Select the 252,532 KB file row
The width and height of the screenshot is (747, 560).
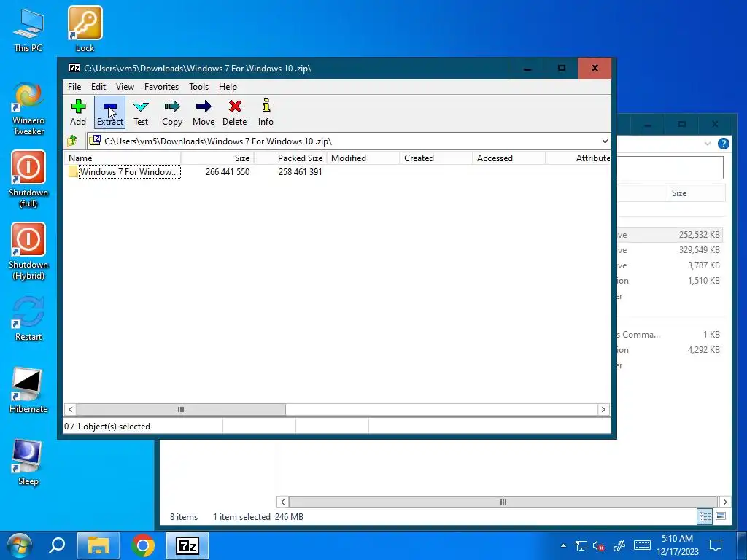[670, 235]
